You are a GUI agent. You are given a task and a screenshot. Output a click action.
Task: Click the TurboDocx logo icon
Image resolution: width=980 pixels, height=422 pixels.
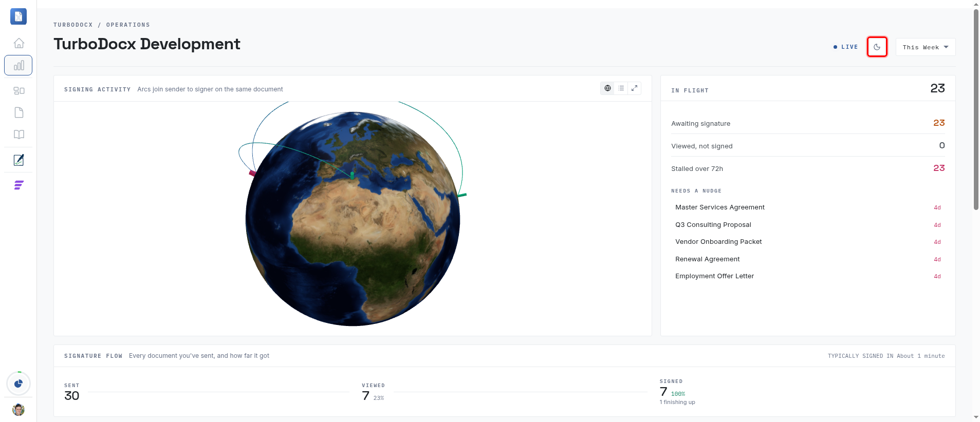point(19,16)
